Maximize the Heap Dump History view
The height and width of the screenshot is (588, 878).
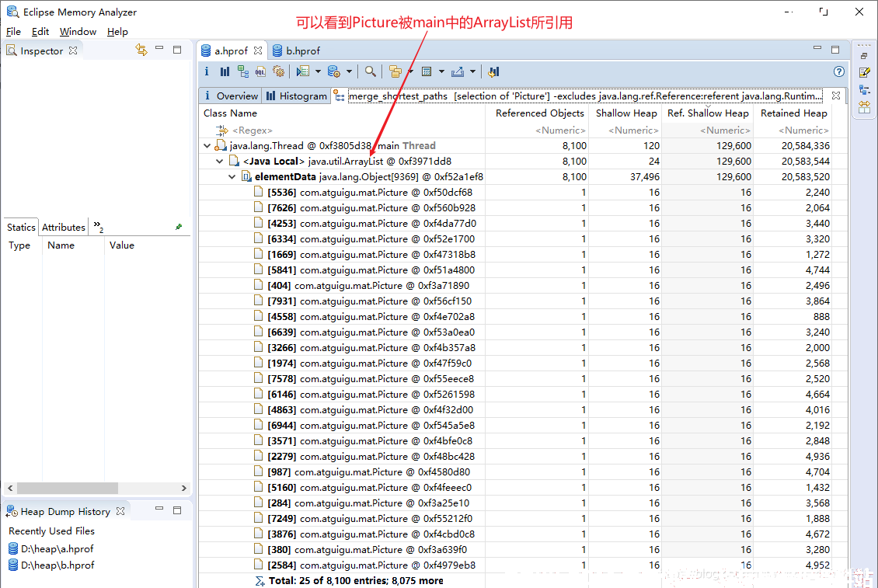pos(177,510)
